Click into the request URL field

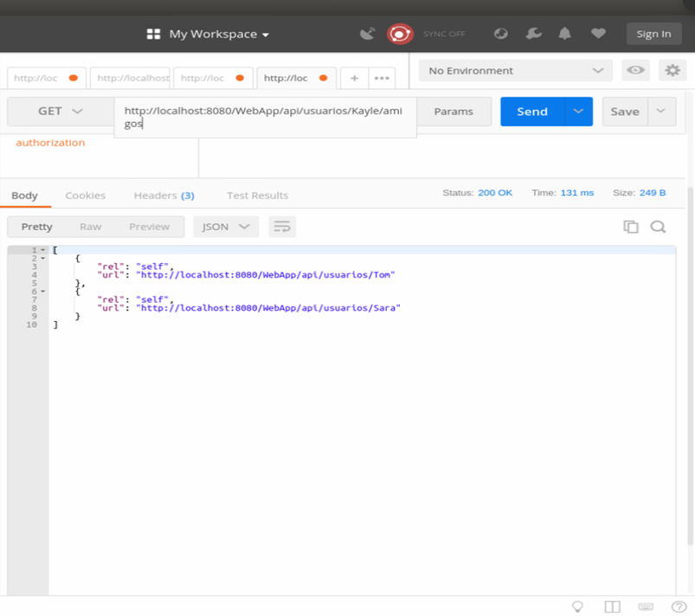coord(265,117)
